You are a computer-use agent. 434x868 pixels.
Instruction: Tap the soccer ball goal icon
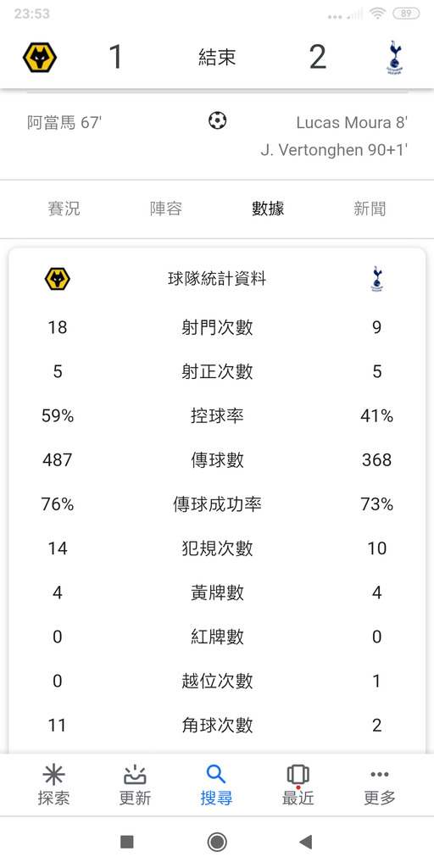tap(218, 120)
